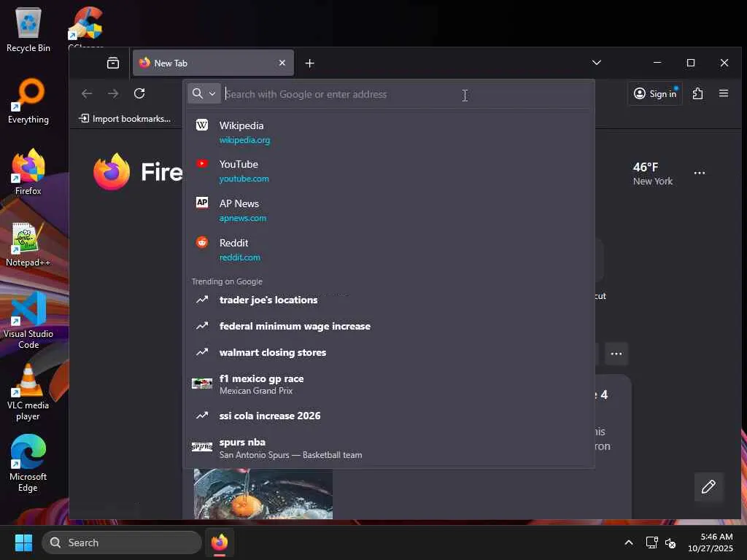Open the 46°F New York weather widget
Viewport: 747px width, 560px height.
(x=653, y=174)
